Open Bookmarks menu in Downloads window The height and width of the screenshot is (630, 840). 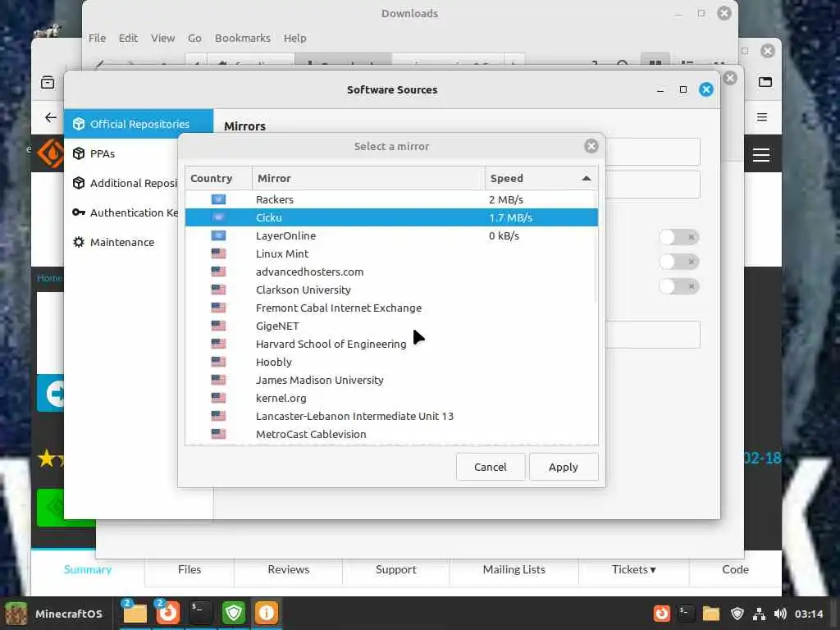(x=243, y=38)
